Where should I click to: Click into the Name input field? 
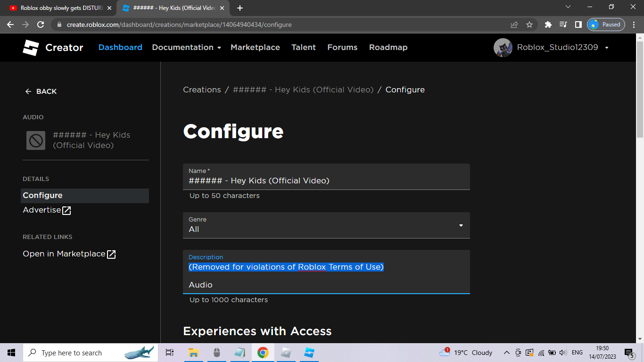click(326, 177)
